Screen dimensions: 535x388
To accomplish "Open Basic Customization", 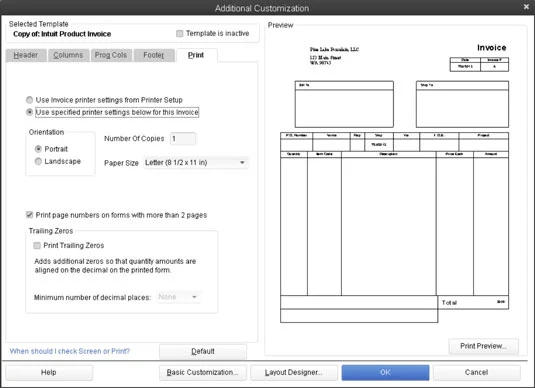I will (203, 373).
